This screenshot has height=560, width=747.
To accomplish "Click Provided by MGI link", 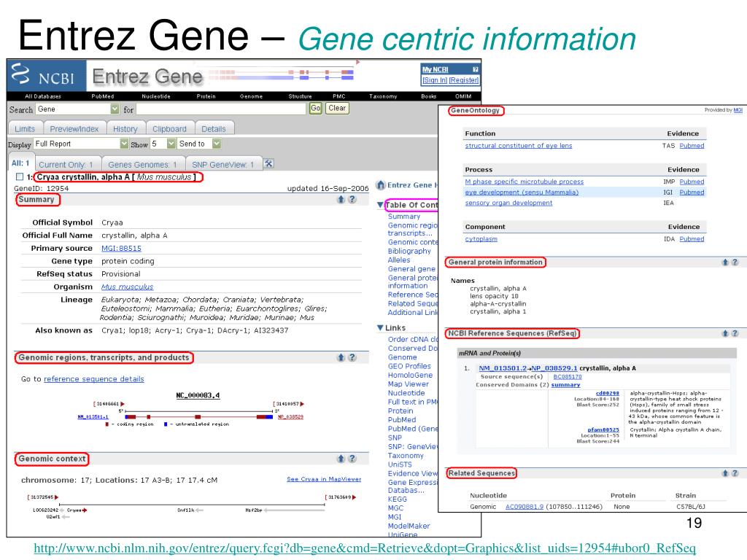I will pos(738,110).
